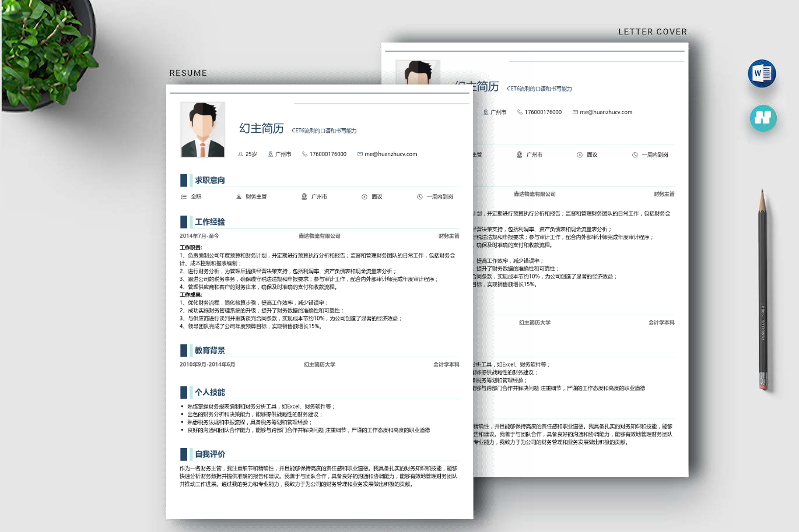Click the list icon beside 全职
The width and height of the screenshot is (799, 532).
[x=184, y=197]
